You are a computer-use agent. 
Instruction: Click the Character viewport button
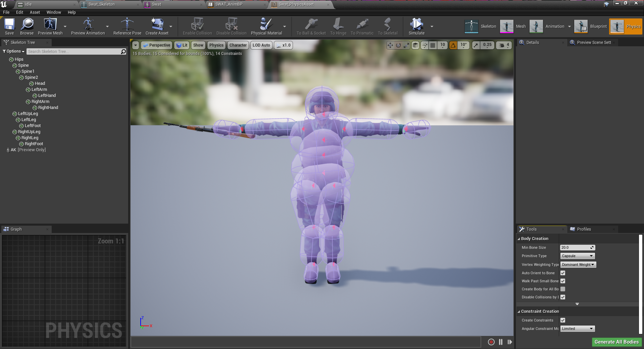238,45
